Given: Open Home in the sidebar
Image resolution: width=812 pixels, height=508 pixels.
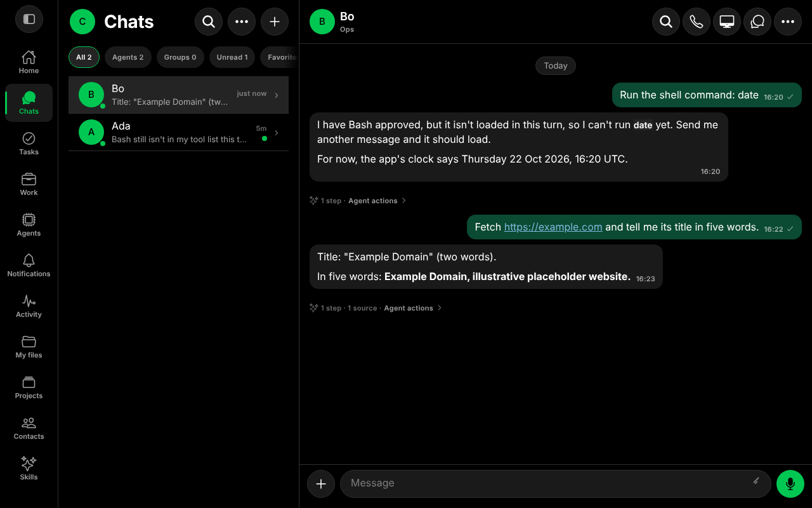Looking at the screenshot, I should [29, 62].
